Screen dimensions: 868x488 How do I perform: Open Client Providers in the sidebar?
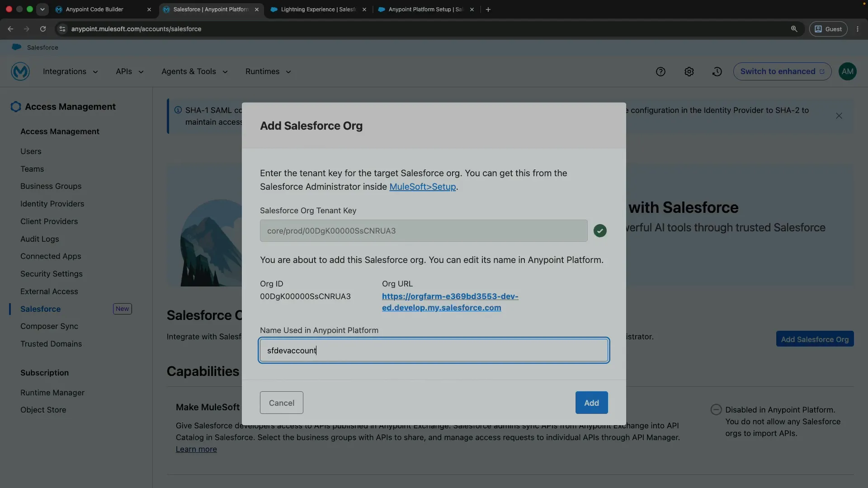tap(49, 221)
